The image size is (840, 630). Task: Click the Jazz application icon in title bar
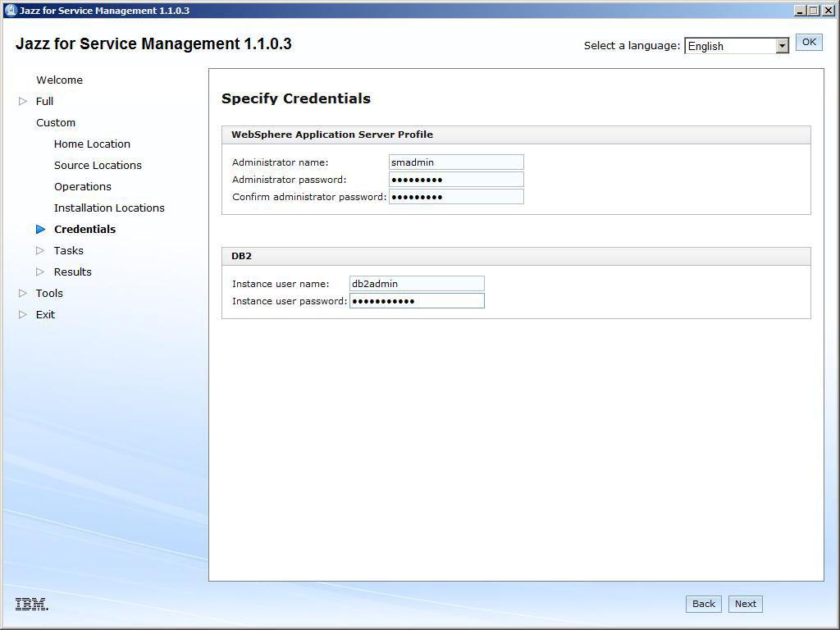(10, 10)
